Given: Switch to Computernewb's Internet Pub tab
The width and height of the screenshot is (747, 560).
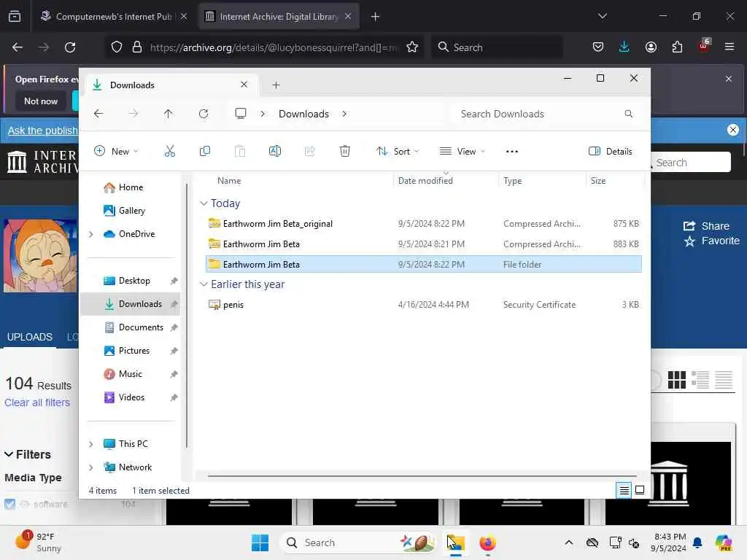Looking at the screenshot, I should pos(113,17).
